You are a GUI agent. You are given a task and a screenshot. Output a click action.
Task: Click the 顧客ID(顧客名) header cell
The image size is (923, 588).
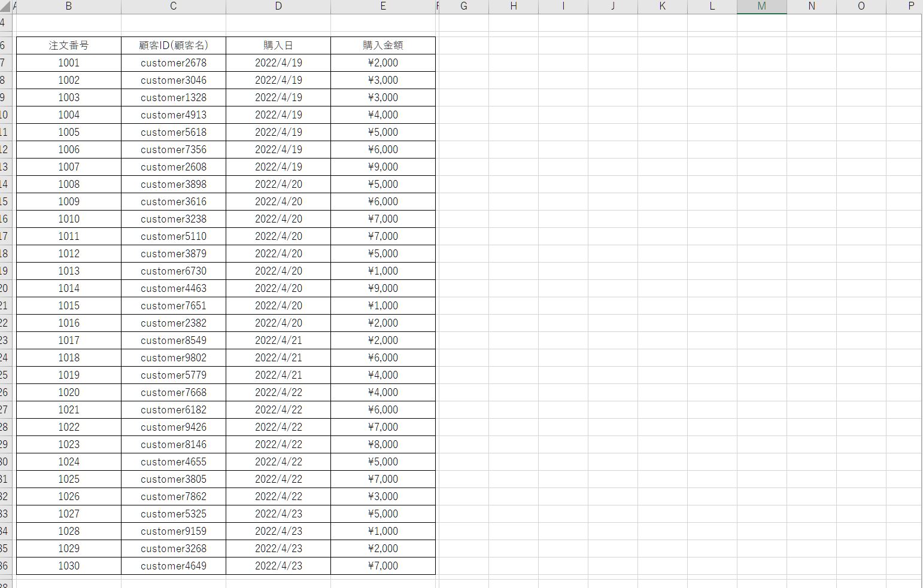click(174, 45)
